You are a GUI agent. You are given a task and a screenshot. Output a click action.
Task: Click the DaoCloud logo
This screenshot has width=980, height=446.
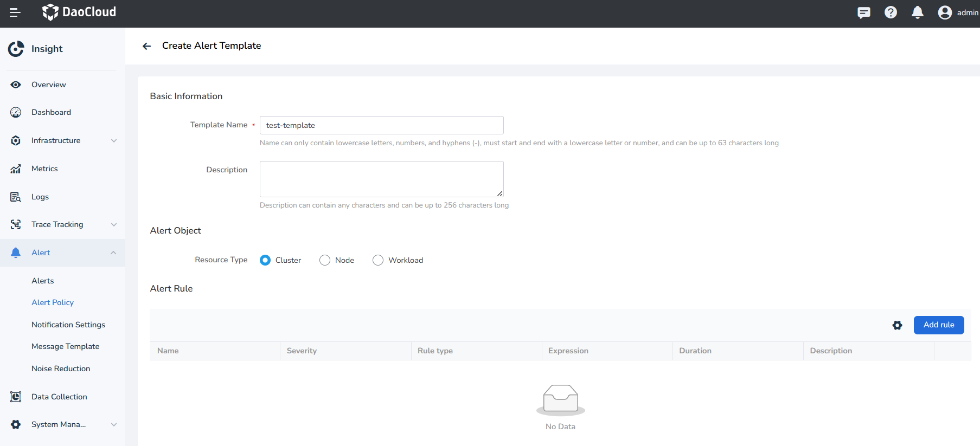click(x=79, y=12)
